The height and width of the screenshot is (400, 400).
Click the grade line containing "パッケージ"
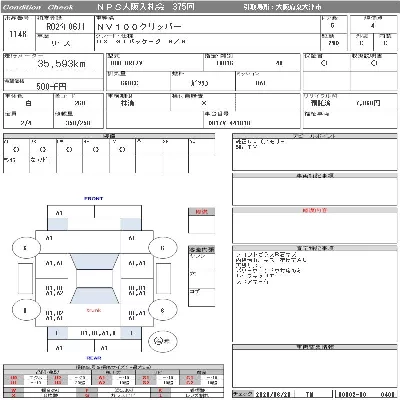pyautogui.click(x=141, y=42)
